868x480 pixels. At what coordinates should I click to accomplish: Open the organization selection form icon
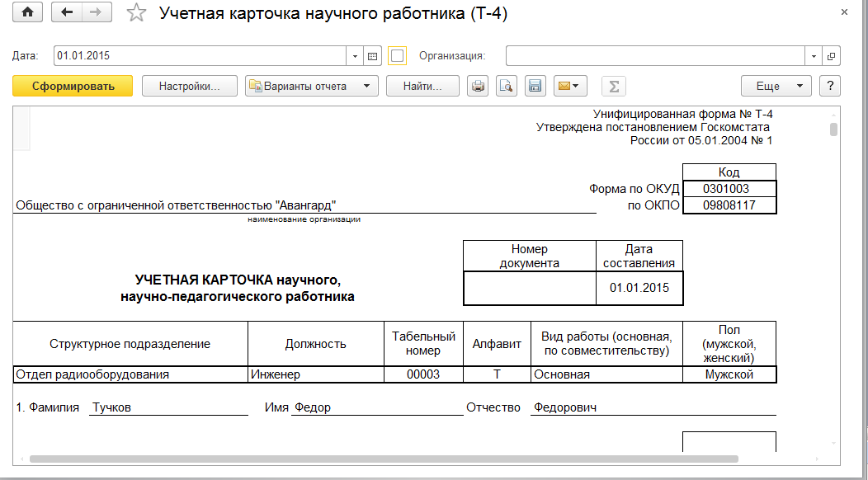831,56
